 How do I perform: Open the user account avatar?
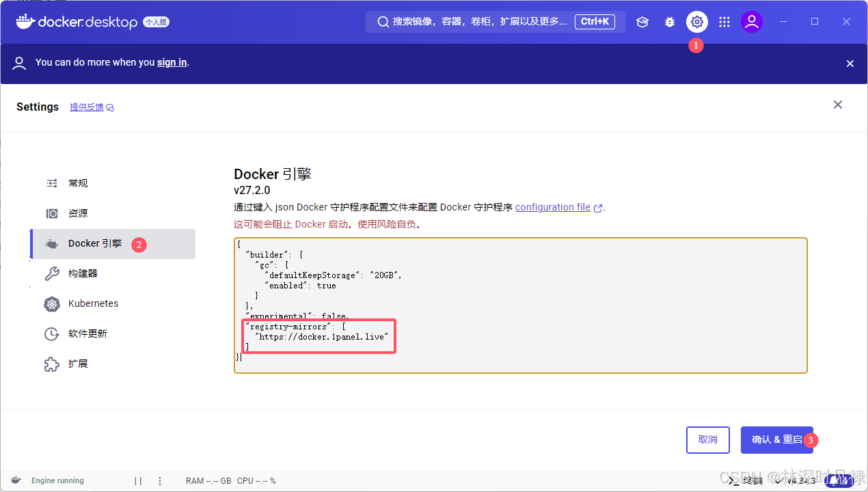752,22
